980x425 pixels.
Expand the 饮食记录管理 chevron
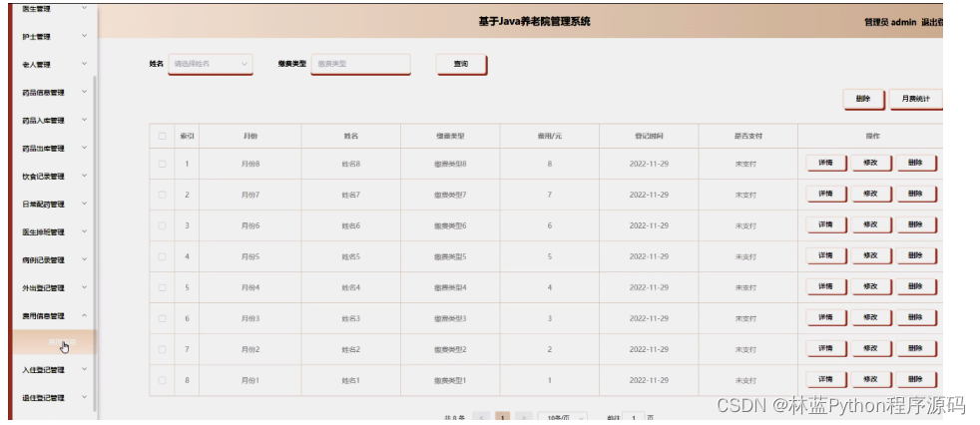coord(85,176)
